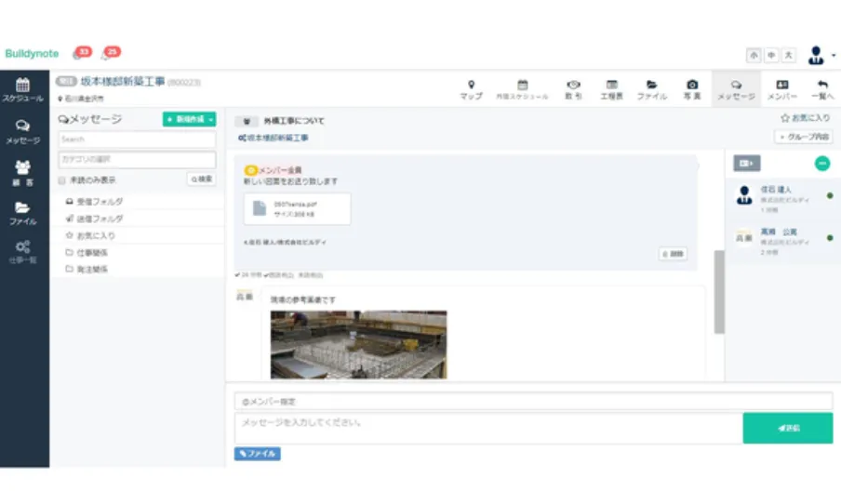Open the メンバー tab
Screen dimensions: 841x504
[782, 89]
